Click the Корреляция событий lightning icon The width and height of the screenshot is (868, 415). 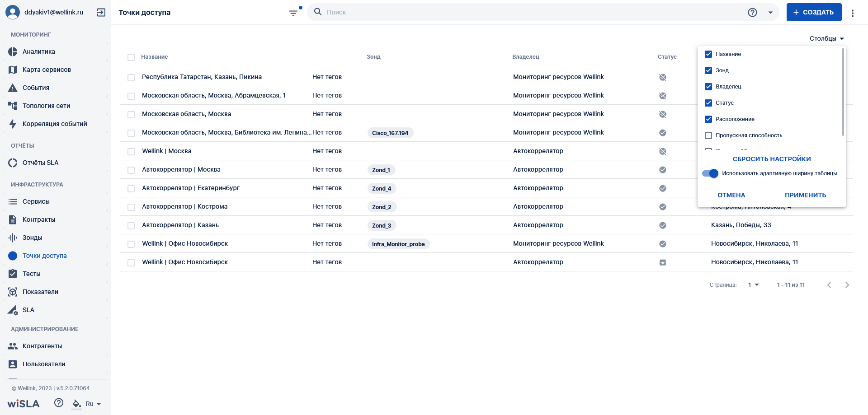click(x=13, y=124)
